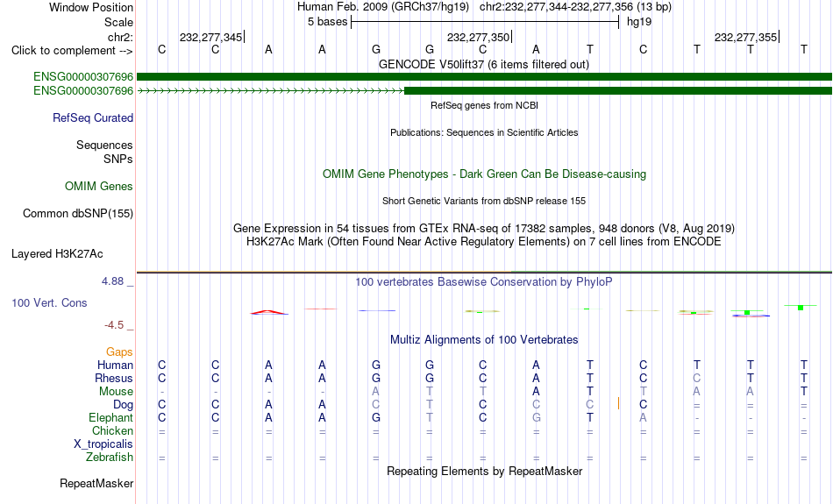Click the Dog species row label
This screenshot has height=504, width=833.
click(x=124, y=405)
